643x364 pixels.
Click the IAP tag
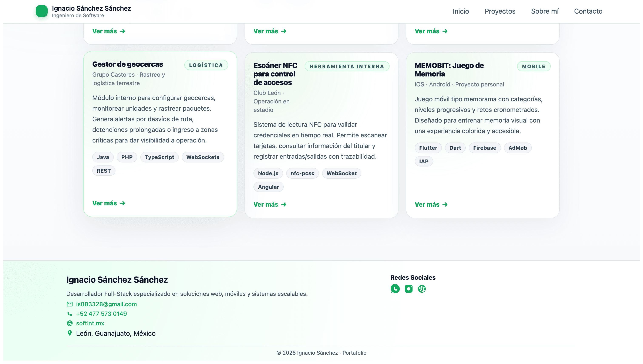(x=424, y=161)
